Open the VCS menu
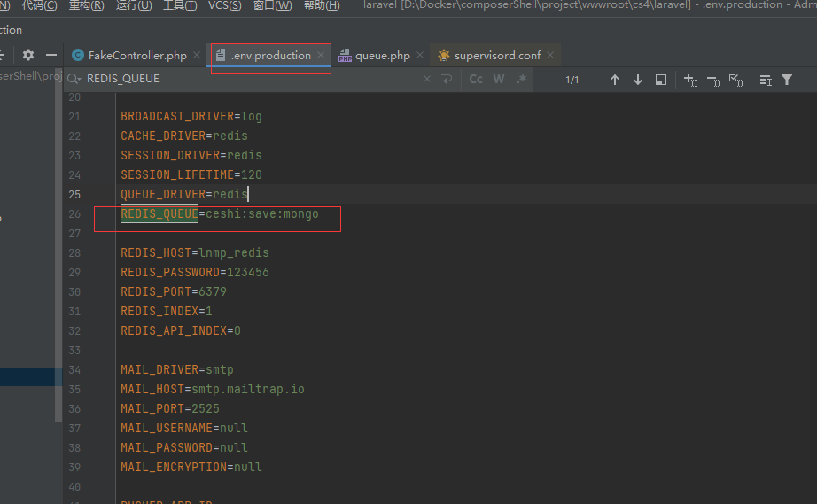817x504 pixels. point(224,5)
